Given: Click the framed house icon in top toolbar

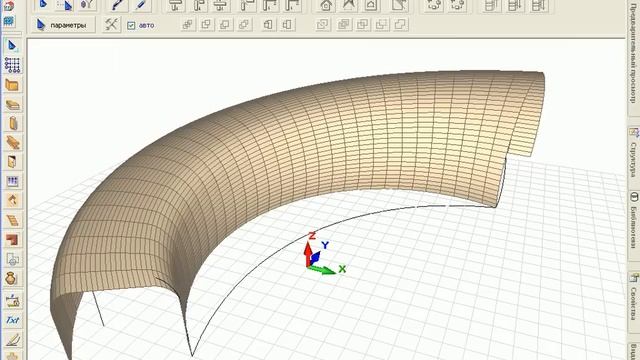Looking at the screenshot, I should click(x=371, y=5).
